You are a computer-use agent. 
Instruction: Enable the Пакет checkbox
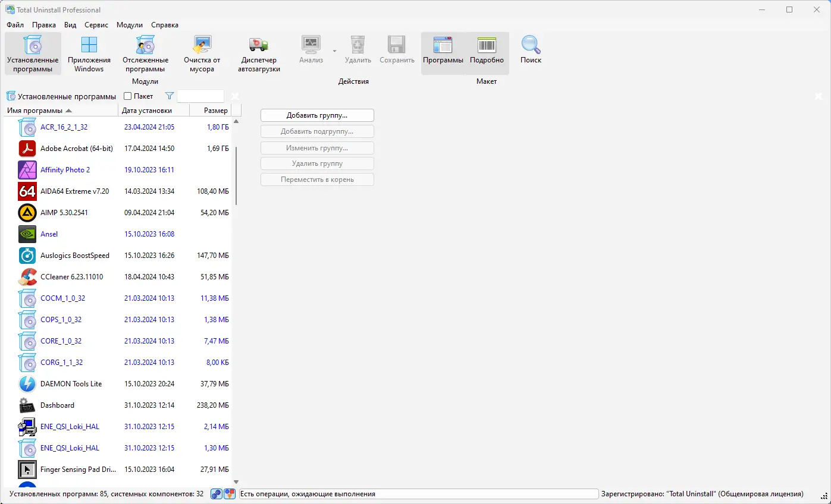click(x=127, y=96)
